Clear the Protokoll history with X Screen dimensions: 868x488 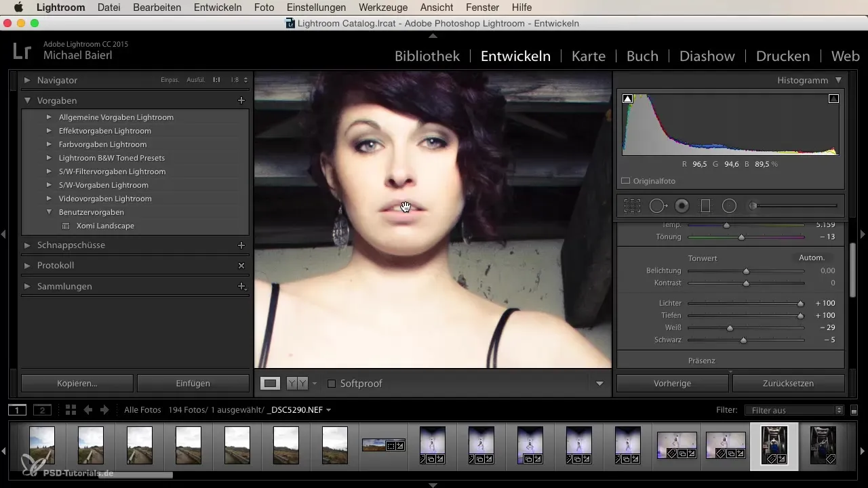point(241,266)
